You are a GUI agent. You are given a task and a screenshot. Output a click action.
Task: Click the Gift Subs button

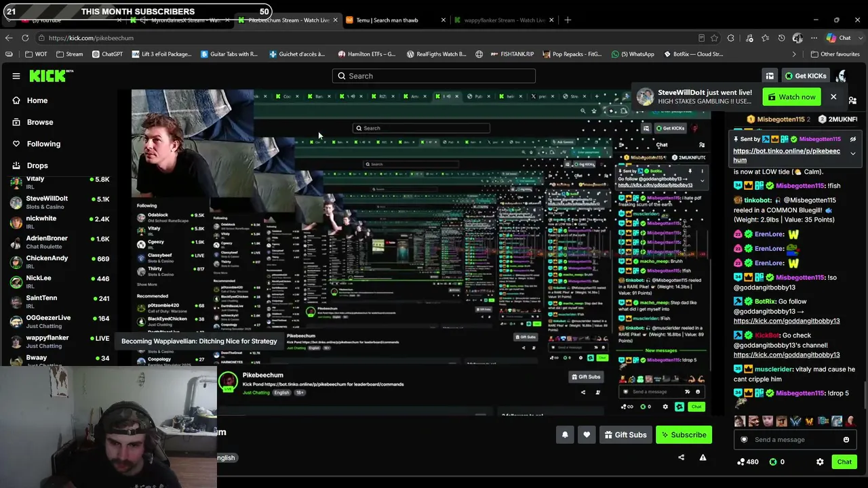(x=626, y=435)
